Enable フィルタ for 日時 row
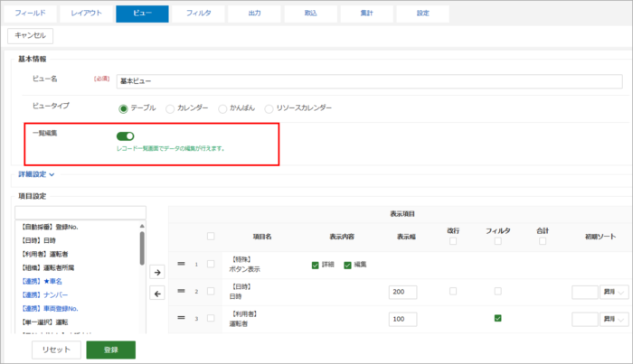The image size is (633, 364). click(497, 291)
